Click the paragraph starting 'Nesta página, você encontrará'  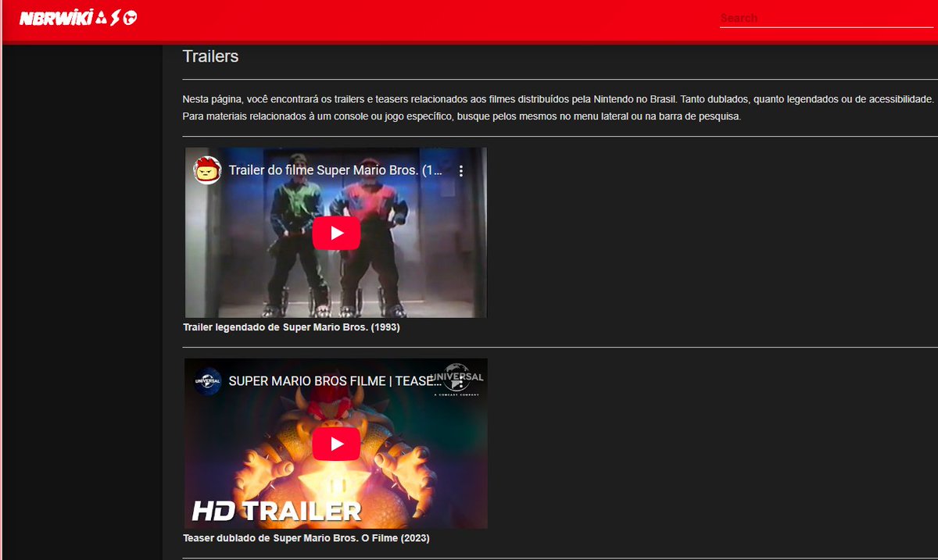point(558,99)
